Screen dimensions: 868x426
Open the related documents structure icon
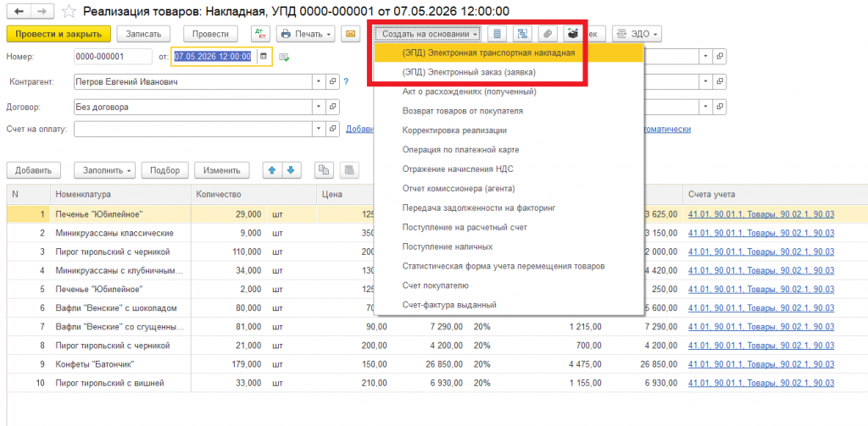522,34
